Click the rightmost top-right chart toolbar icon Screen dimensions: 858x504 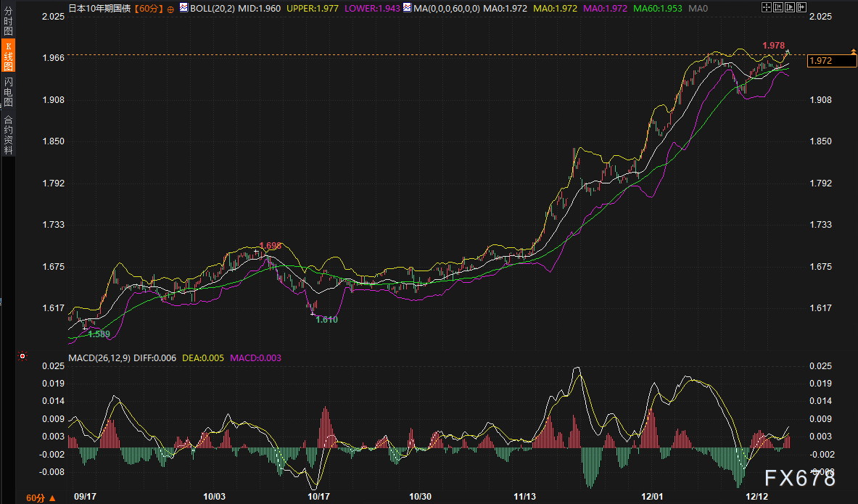coord(801,7)
